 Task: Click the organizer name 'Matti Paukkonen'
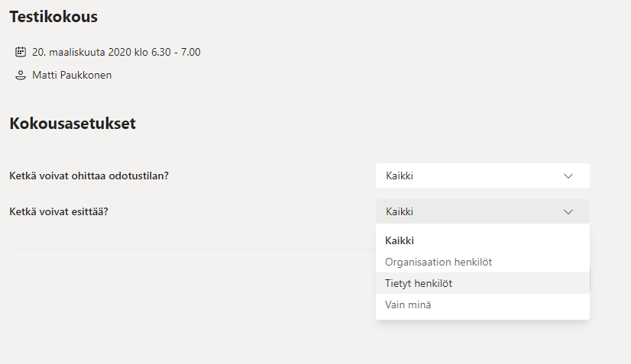[72, 76]
